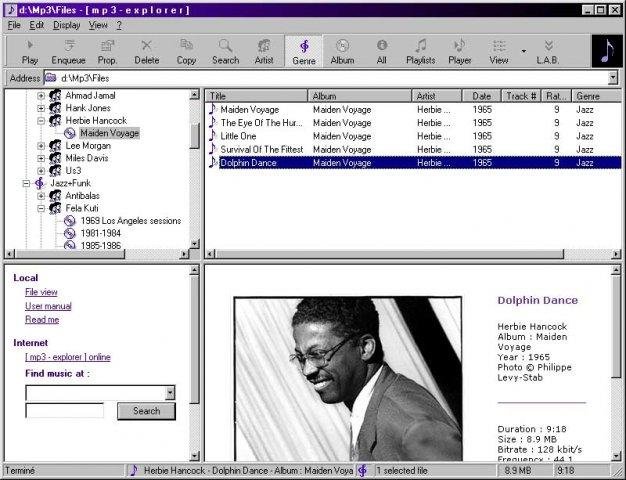
Task: Sort by the Date column header
Action: coord(481,96)
